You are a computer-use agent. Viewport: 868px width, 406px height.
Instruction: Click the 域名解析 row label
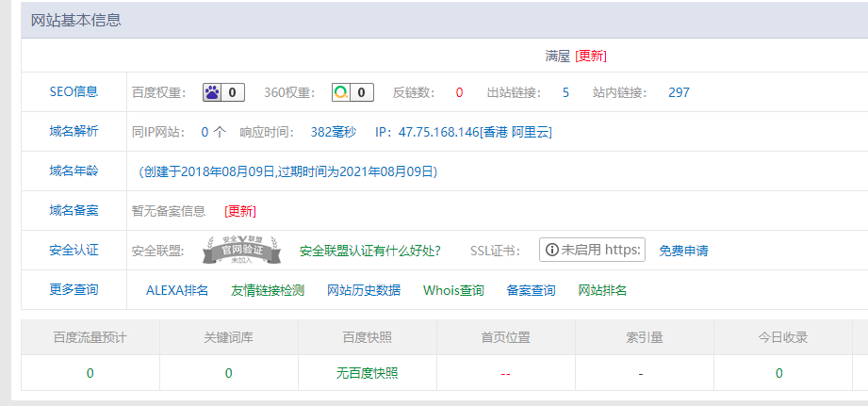pos(74,131)
